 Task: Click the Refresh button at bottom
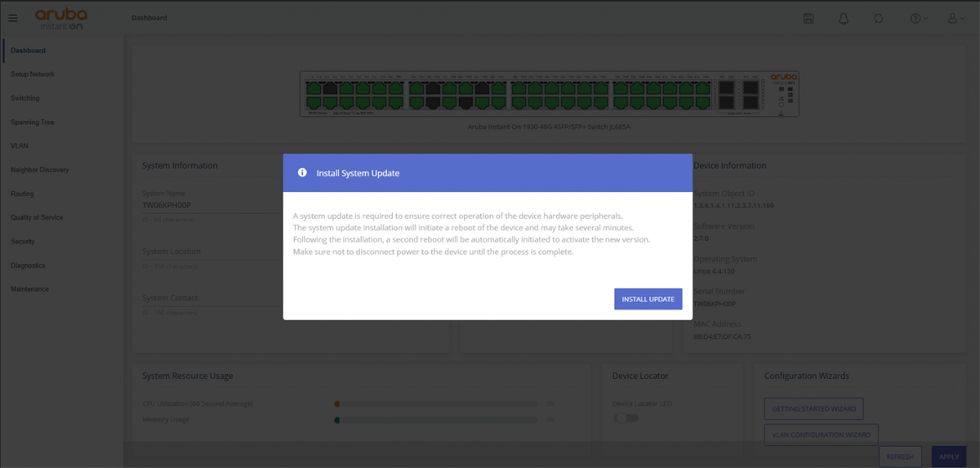point(901,457)
